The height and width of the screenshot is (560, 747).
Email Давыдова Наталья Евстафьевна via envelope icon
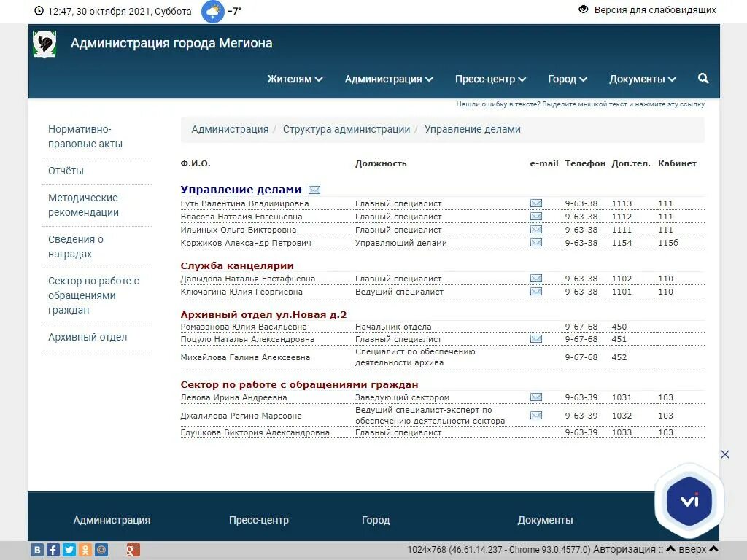pos(536,278)
